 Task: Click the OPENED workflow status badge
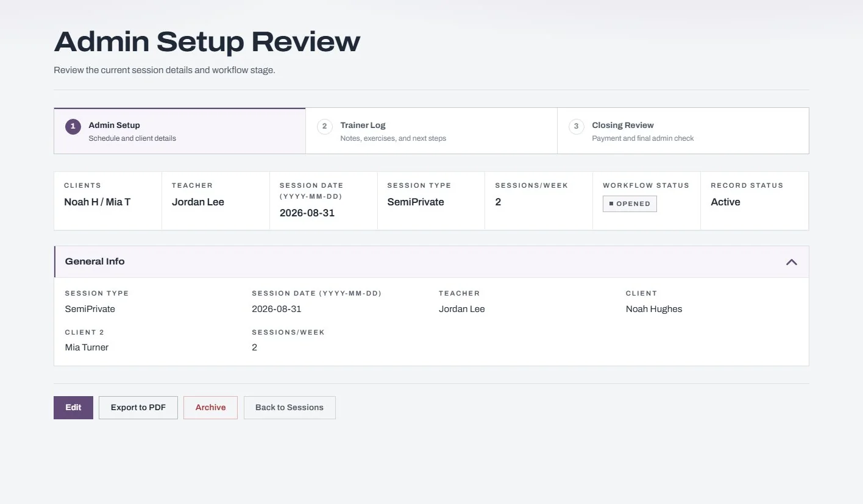630,204
